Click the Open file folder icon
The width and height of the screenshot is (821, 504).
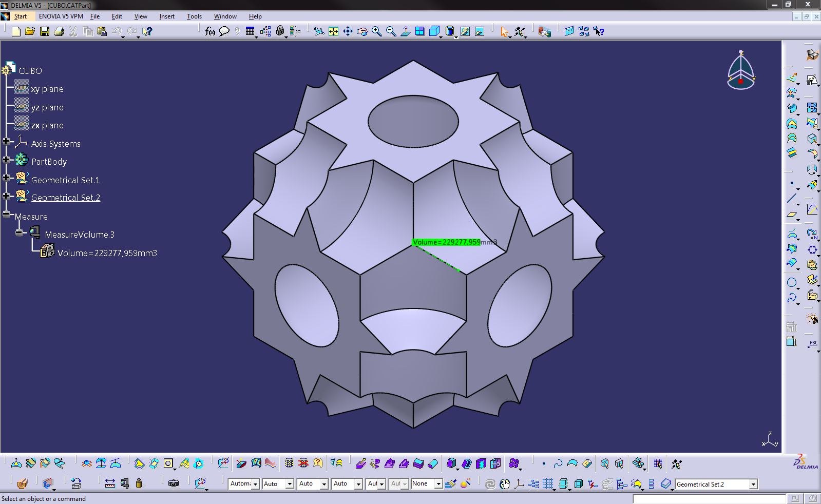pos(30,32)
